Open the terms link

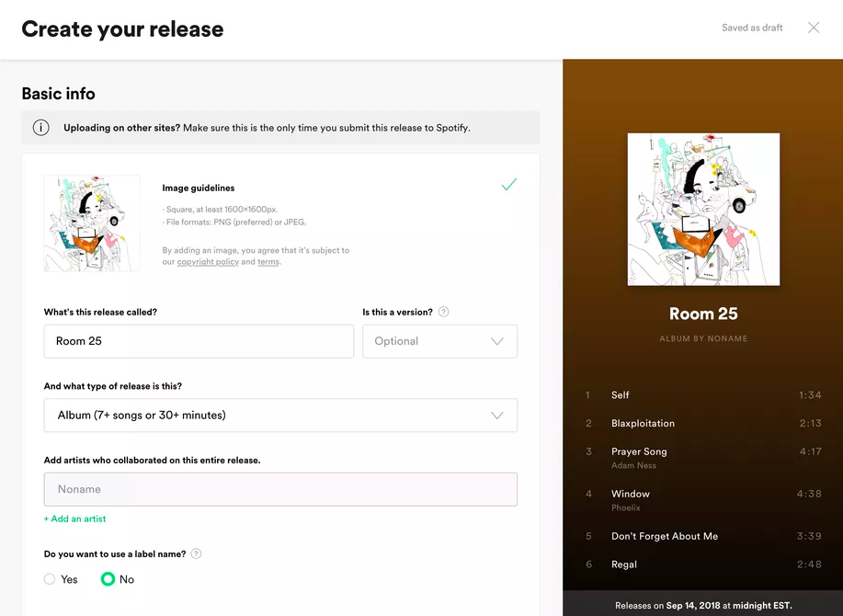pyautogui.click(x=269, y=261)
